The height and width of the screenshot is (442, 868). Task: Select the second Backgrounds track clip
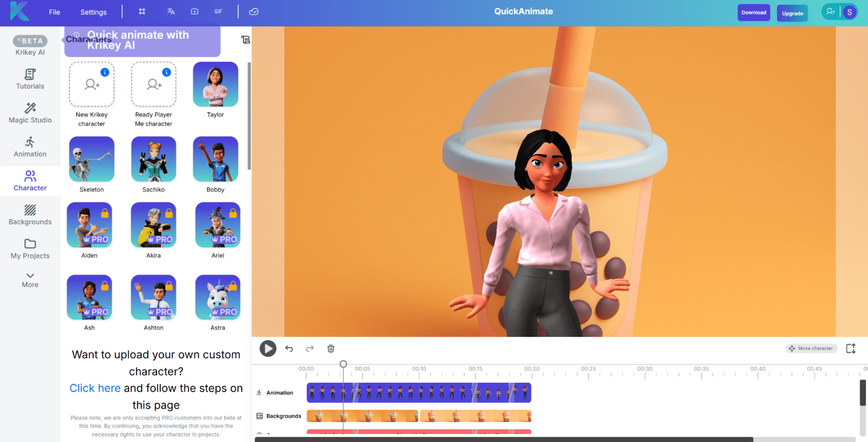476,416
